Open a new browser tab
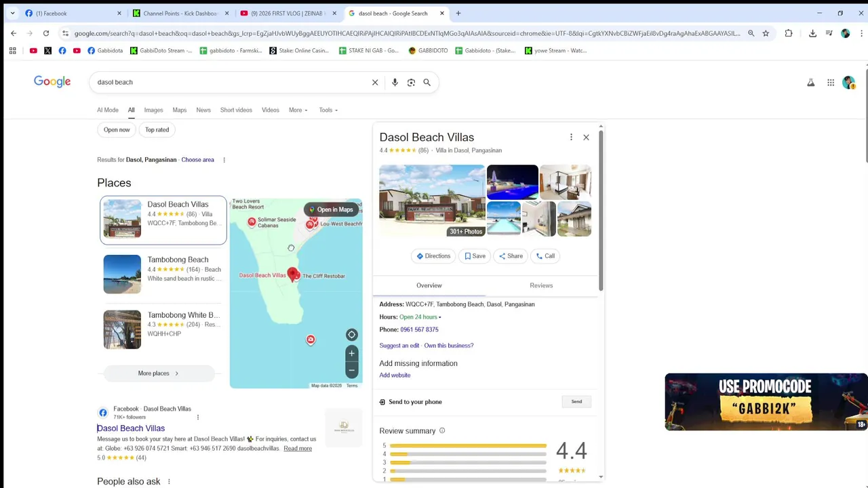This screenshot has width=868, height=488. point(458,13)
